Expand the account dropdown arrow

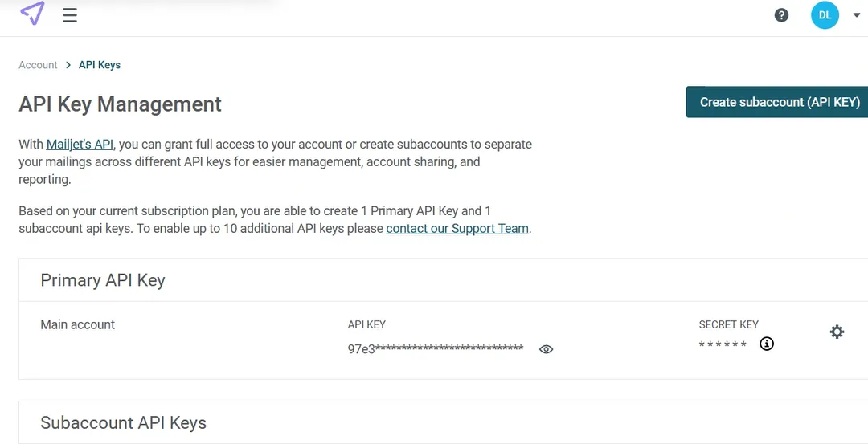coord(857,15)
